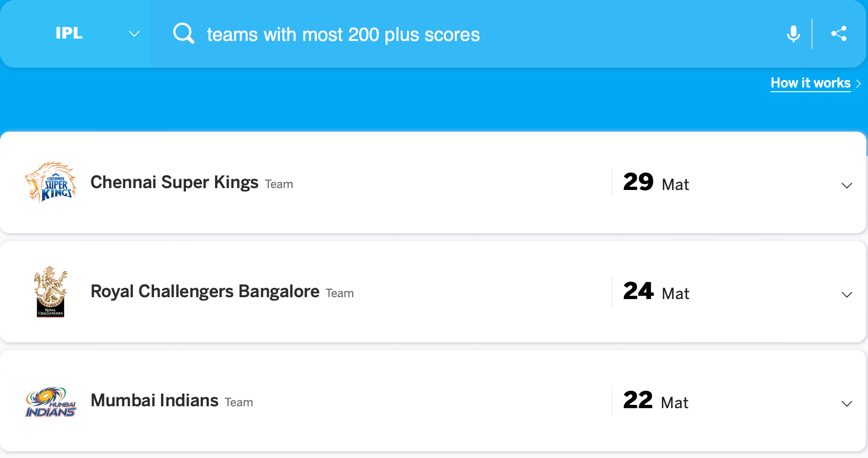868x458 pixels.
Task: Click the 24 Mat statistic
Action: [x=656, y=291]
